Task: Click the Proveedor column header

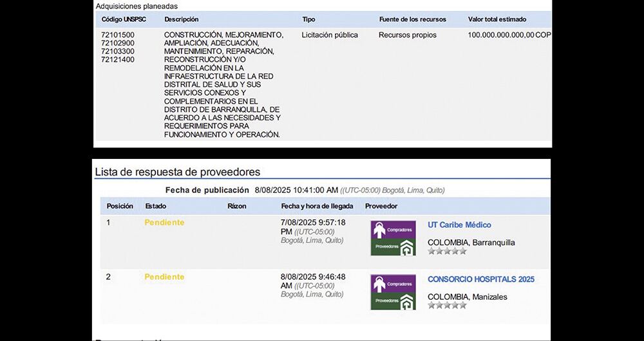Action: tap(381, 206)
